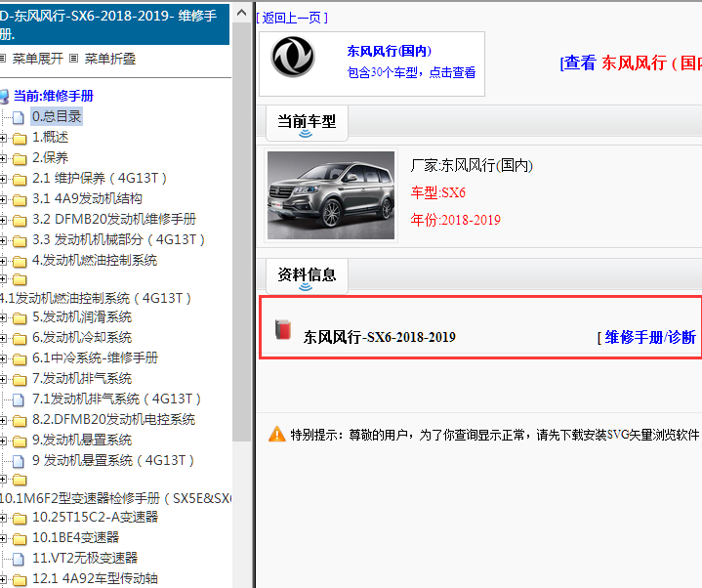The image size is (702, 588).
Task: Click the 年份:2018-2019 text
Action: click(x=455, y=220)
